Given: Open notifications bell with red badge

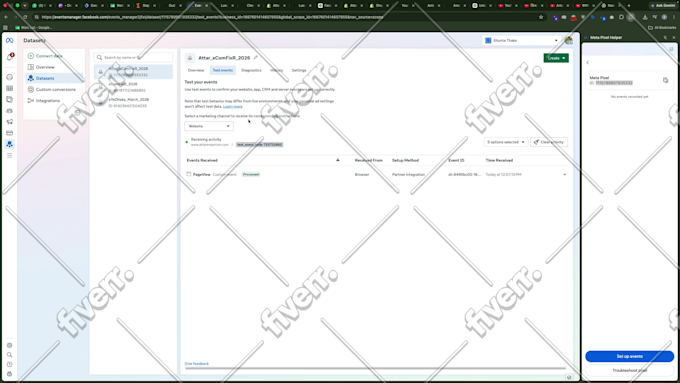Looking at the screenshot, I should (x=10, y=57).
